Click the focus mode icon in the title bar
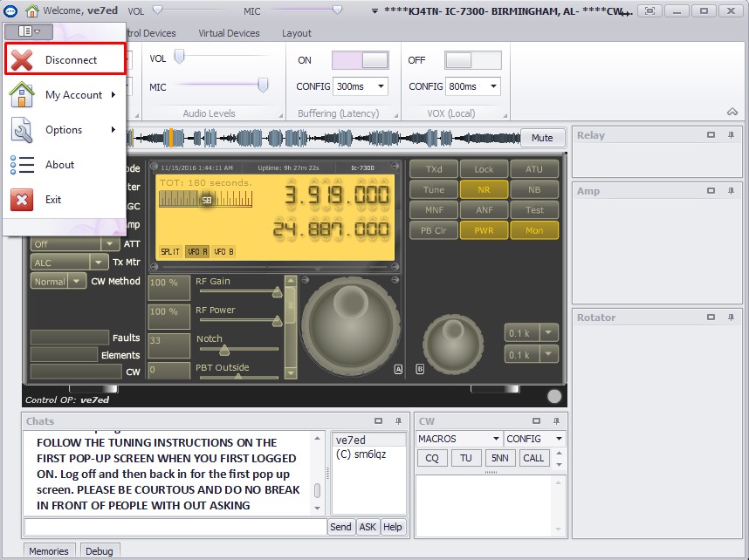Image resolution: width=749 pixels, height=560 pixels. [649, 10]
